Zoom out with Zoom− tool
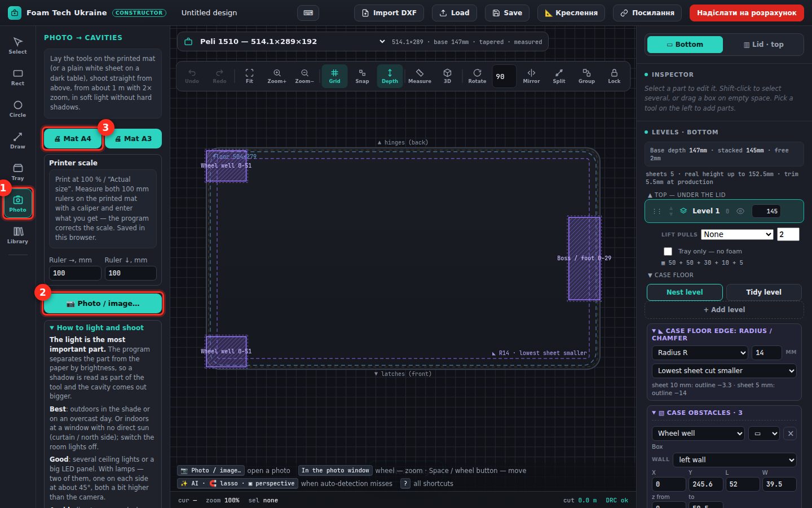 click(x=304, y=76)
